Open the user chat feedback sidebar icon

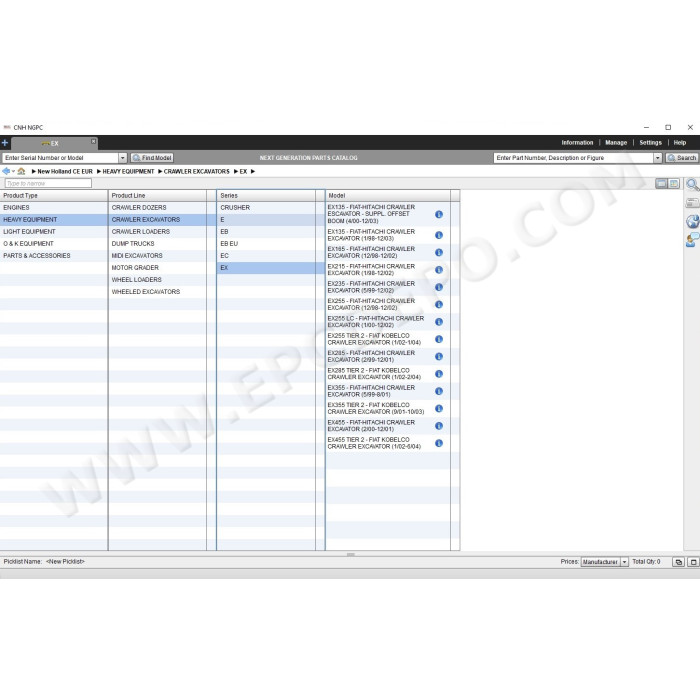(x=692, y=240)
